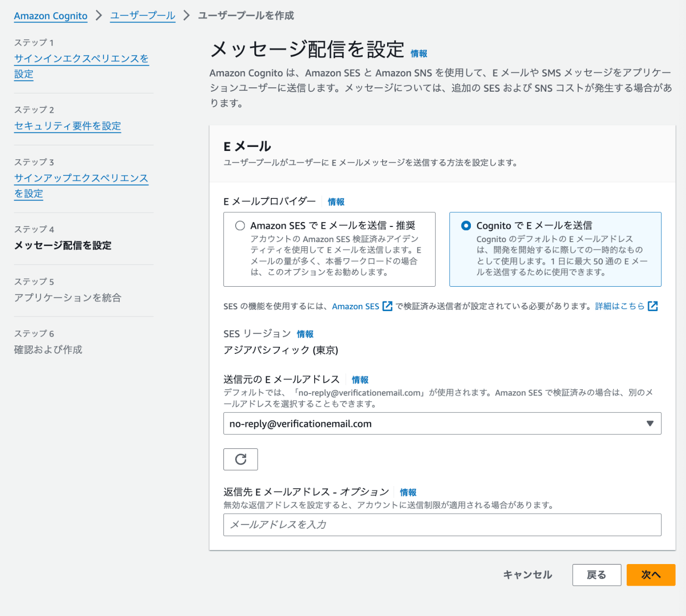Screen dimensions: 686x616
Task: Click the 次へ button
Action: click(651, 575)
